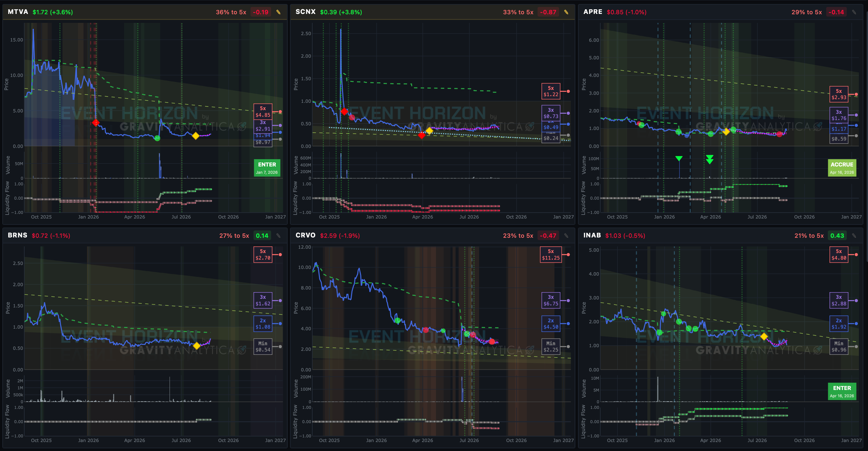The image size is (868, 451).
Task: Click the -0.19 score badge on MTVA
Action: [x=261, y=12]
